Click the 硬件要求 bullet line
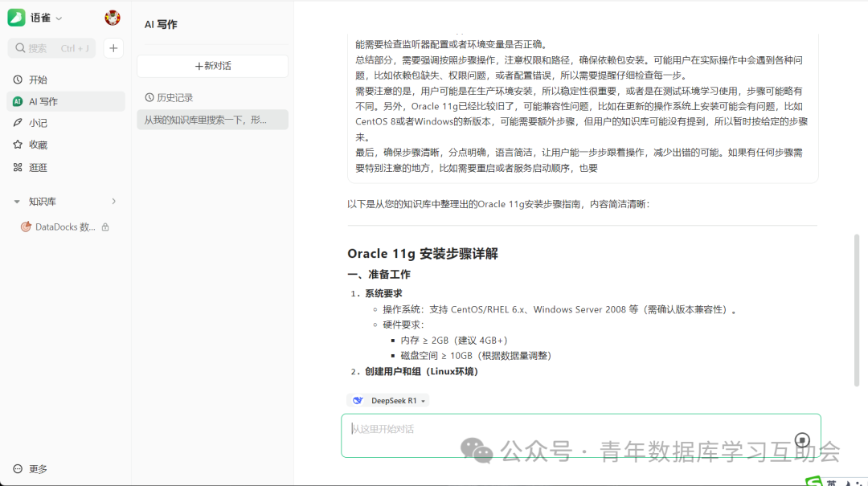This screenshot has width=868, height=486. click(403, 325)
